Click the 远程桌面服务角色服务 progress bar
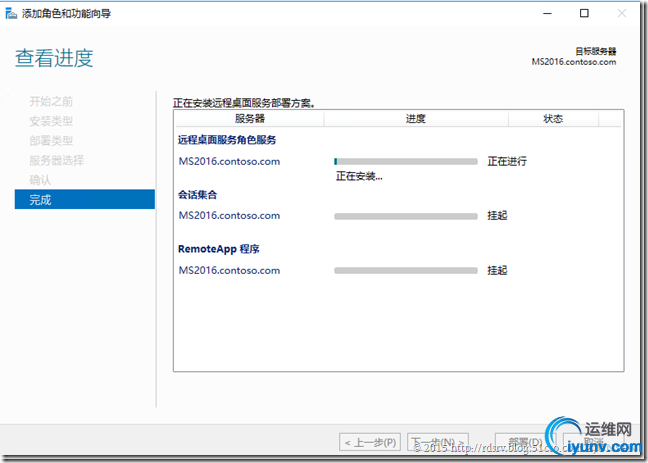The image size is (648, 463). [x=406, y=162]
